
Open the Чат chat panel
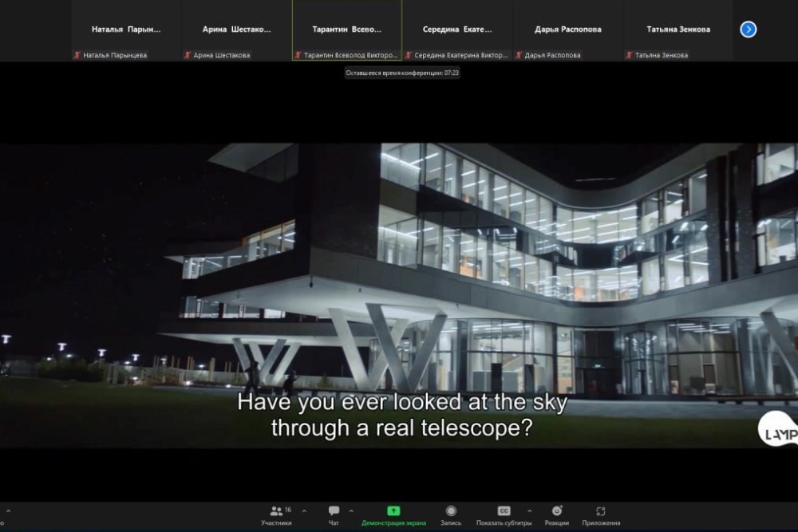[334, 514]
